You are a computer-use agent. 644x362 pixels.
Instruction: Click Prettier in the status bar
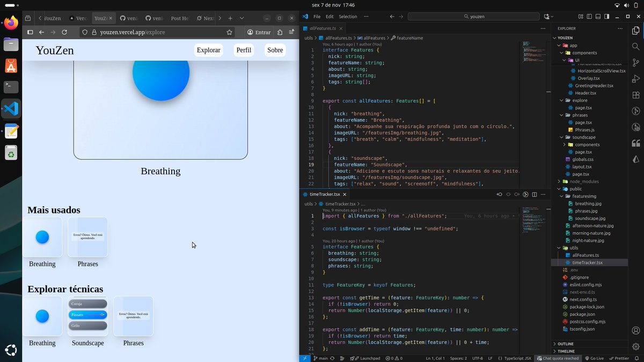pyautogui.click(x=619, y=358)
